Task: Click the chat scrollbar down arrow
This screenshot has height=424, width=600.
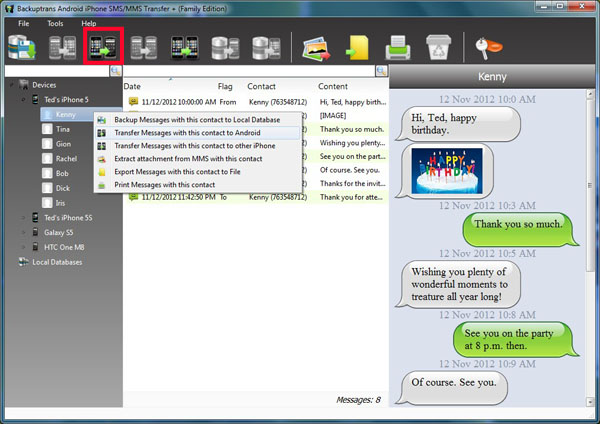Action: coord(590,401)
